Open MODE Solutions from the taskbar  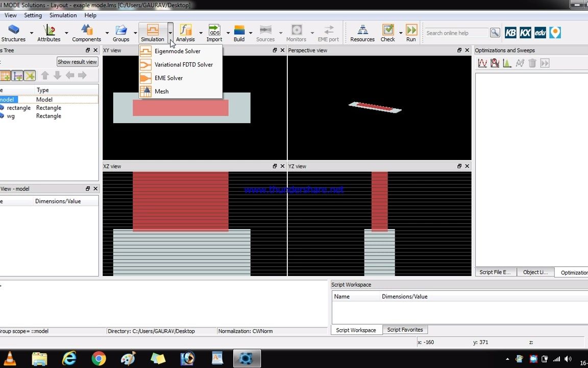tap(247, 358)
